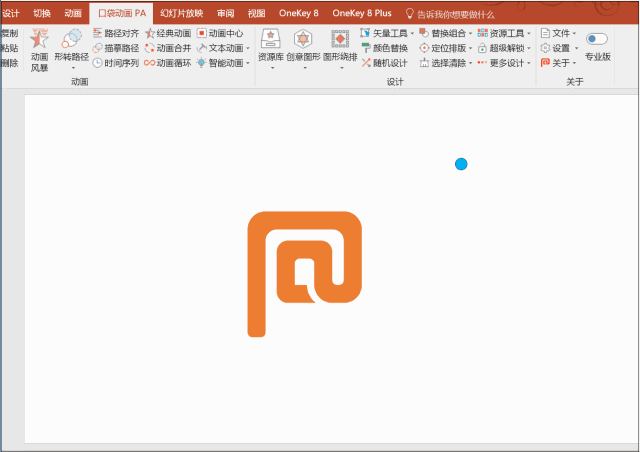Expand the 替换组合 dropdown arrow

(x=470, y=33)
